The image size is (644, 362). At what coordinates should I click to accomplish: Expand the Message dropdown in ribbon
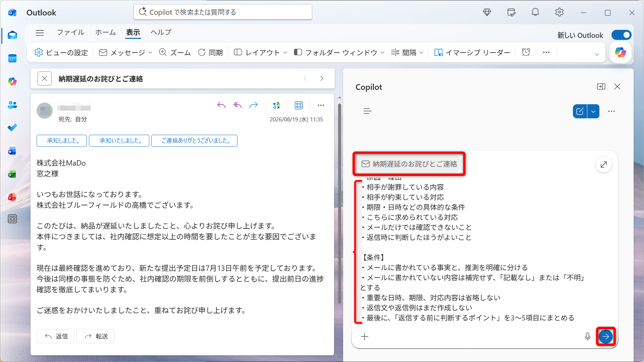click(150, 53)
